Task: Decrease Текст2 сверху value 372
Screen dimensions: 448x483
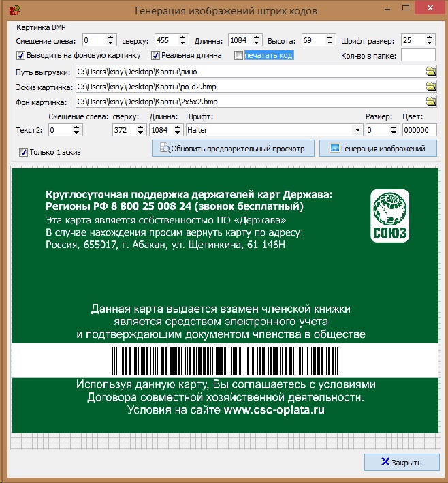Action: (x=140, y=133)
